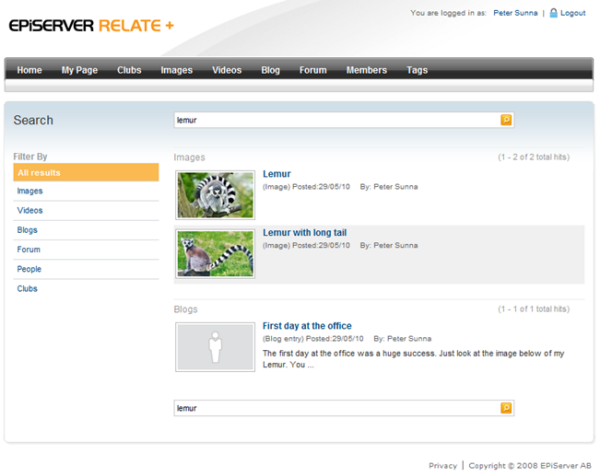
Task: Open the Peter Sunna profile link
Action: pyautogui.click(x=516, y=13)
